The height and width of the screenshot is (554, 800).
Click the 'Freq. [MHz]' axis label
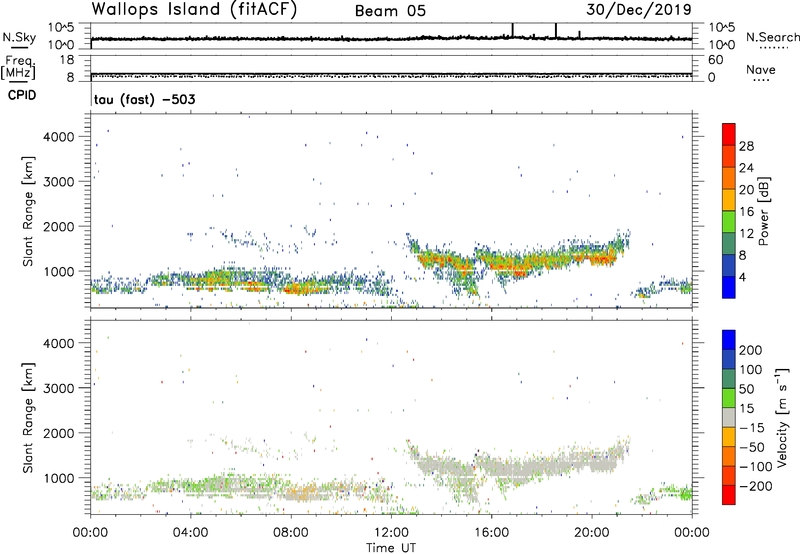pyautogui.click(x=18, y=67)
